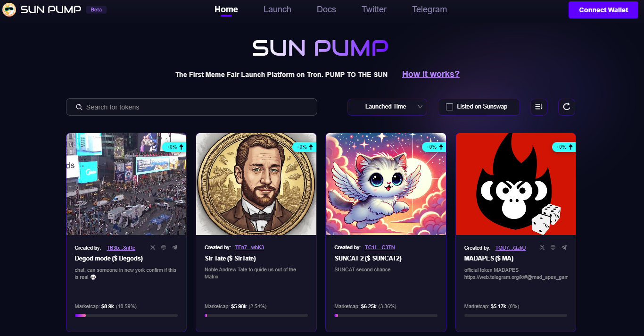Switch to the Telegram nav item
This screenshot has height=336, width=644.
[429, 9]
